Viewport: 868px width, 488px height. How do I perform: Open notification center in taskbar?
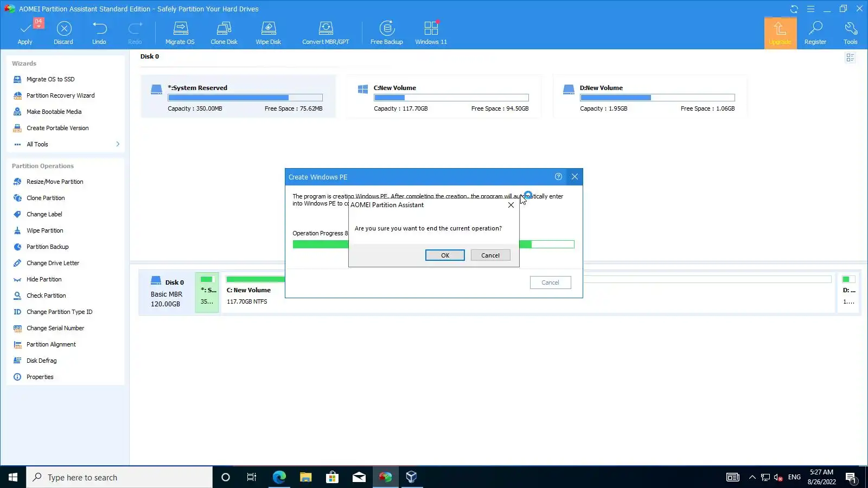pos(851,478)
